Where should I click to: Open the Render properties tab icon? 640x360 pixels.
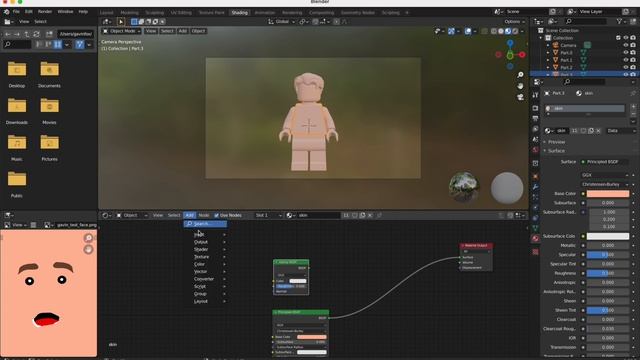536,108
